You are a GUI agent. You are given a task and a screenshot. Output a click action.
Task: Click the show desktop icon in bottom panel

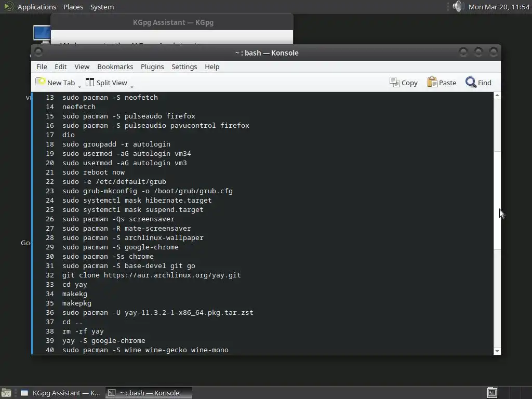point(6,393)
